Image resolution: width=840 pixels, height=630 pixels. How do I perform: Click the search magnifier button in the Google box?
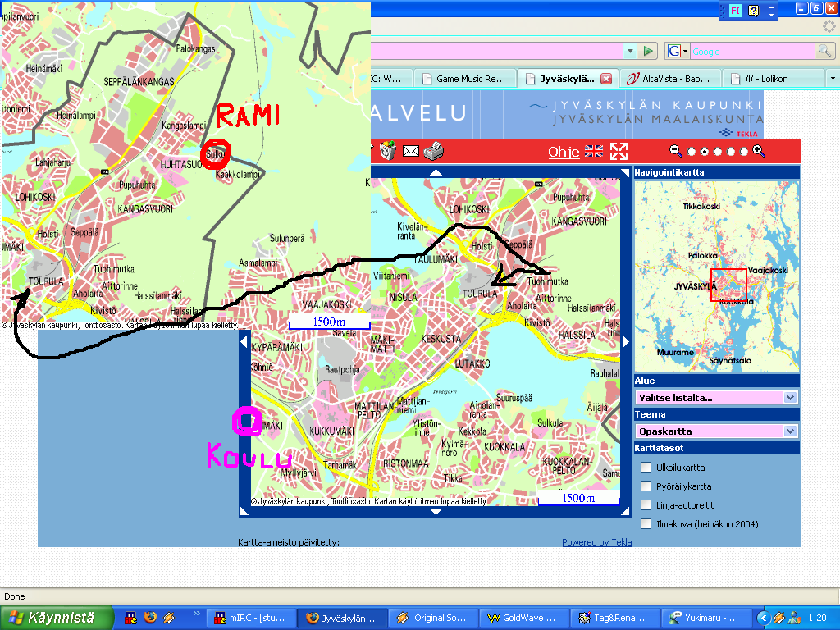pos(825,51)
